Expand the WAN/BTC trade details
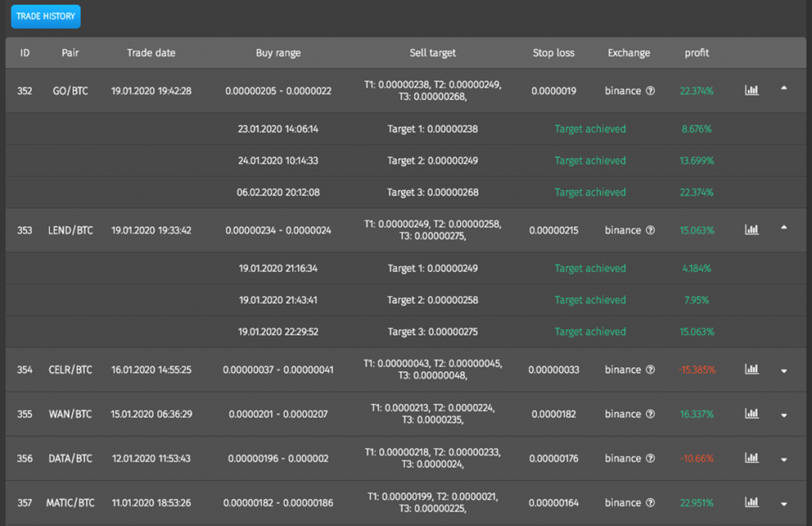 pos(784,416)
